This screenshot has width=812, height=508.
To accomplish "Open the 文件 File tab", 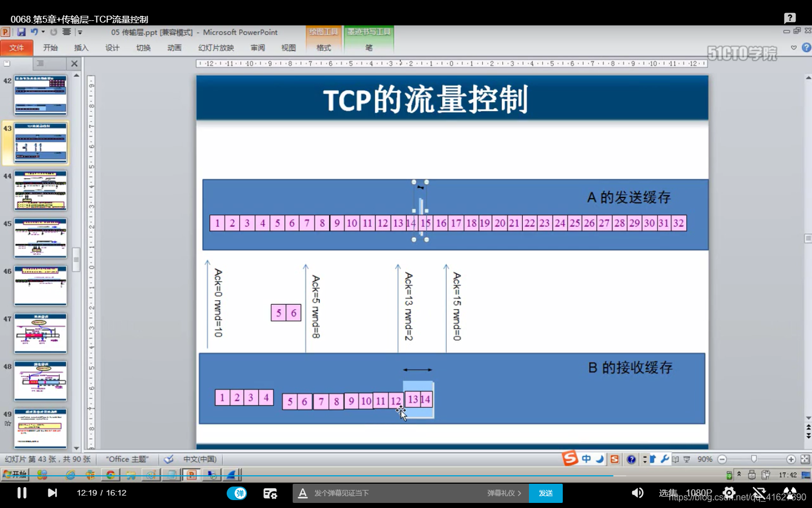I will pos(17,48).
